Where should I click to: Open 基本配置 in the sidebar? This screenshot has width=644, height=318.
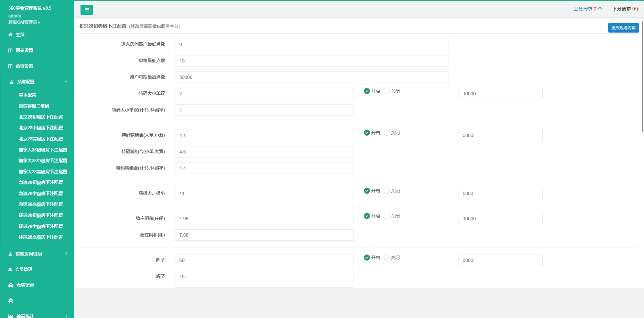coord(28,95)
